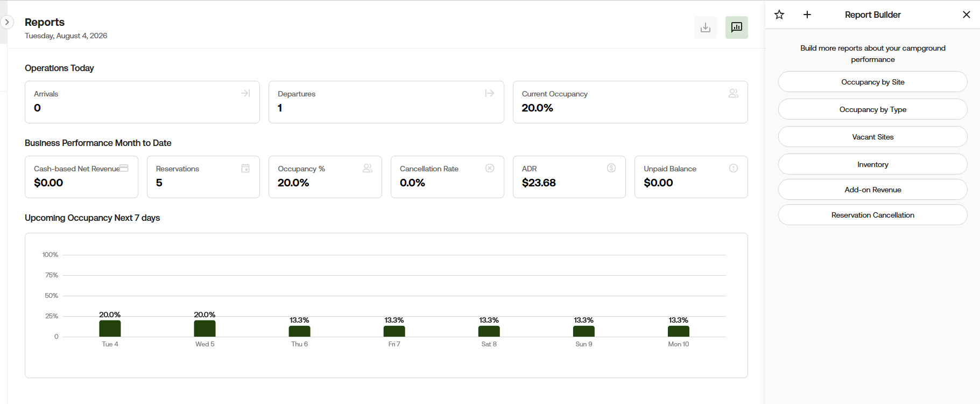Open the Reservation Cancellation report
The height and width of the screenshot is (404, 980).
point(872,215)
